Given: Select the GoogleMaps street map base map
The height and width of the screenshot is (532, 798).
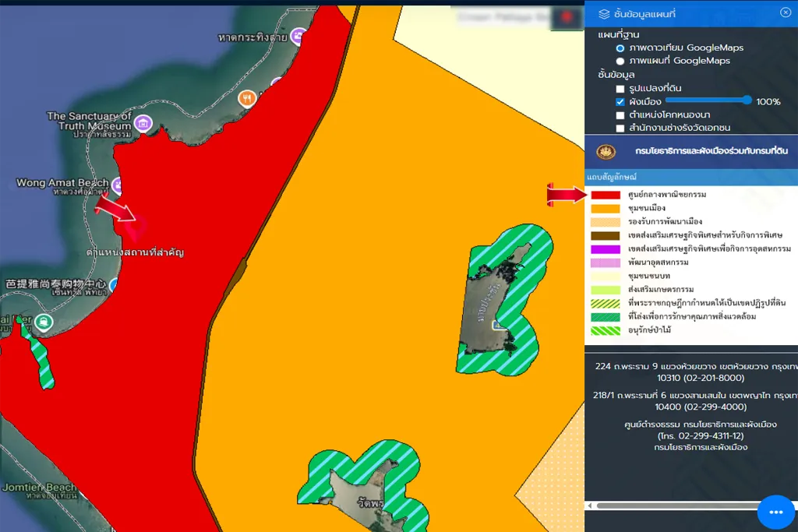Looking at the screenshot, I should point(620,61).
